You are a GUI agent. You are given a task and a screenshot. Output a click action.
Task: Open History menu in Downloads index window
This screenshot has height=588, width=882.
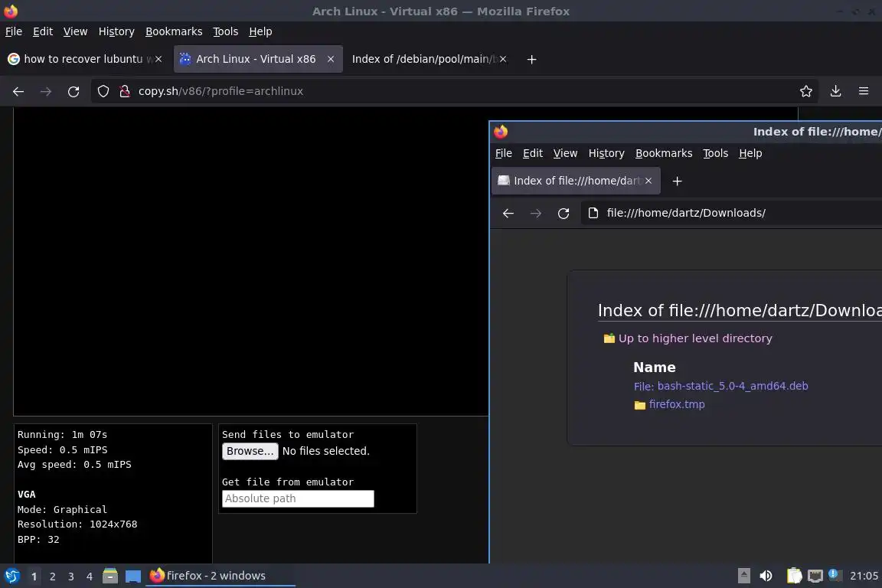(x=606, y=153)
